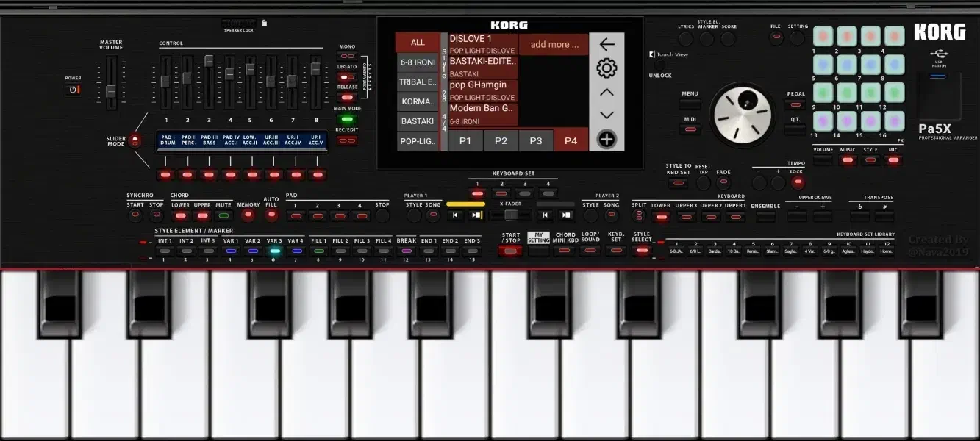Image resolution: width=980 pixels, height=441 pixels.
Task: Toggle the Keyboard Split button
Action: pyautogui.click(x=639, y=216)
